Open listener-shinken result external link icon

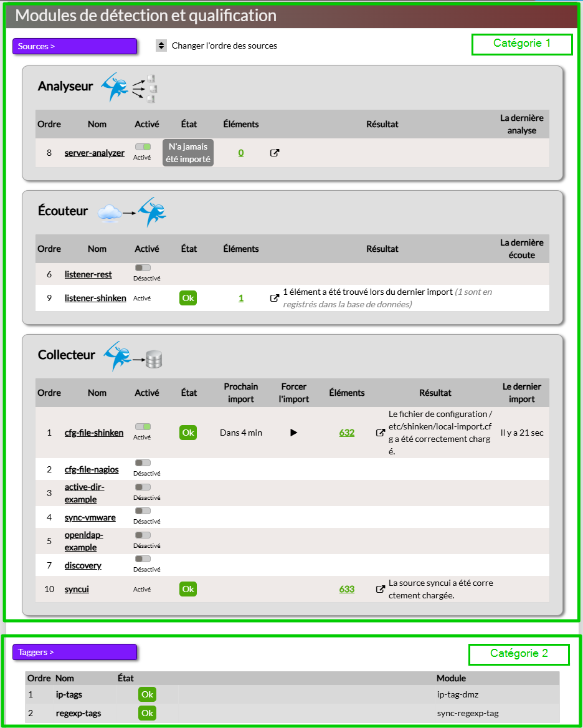pyautogui.click(x=275, y=298)
